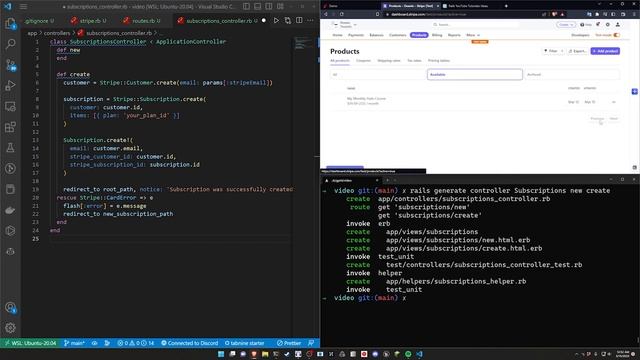Image resolution: width=640 pixels, height=360 pixels.
Task: Click controllers in the breadcrumb path
Action: point(57,33)
